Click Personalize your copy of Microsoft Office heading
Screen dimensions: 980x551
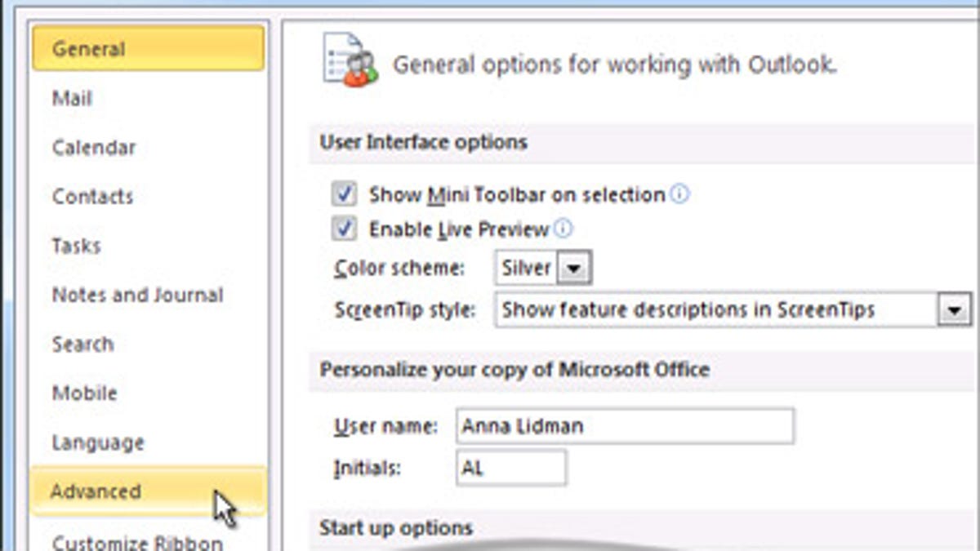click(x=514, y=370)
